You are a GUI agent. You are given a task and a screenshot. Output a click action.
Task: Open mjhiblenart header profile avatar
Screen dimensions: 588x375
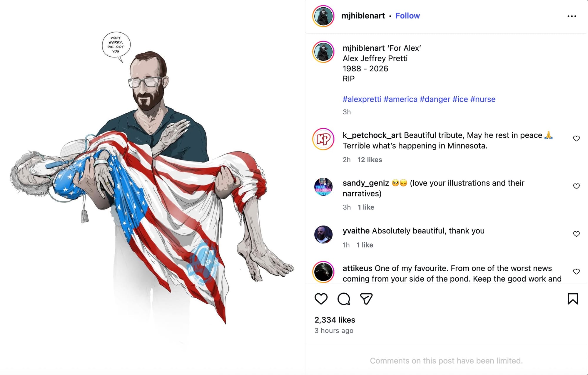(x=323, y=16)
